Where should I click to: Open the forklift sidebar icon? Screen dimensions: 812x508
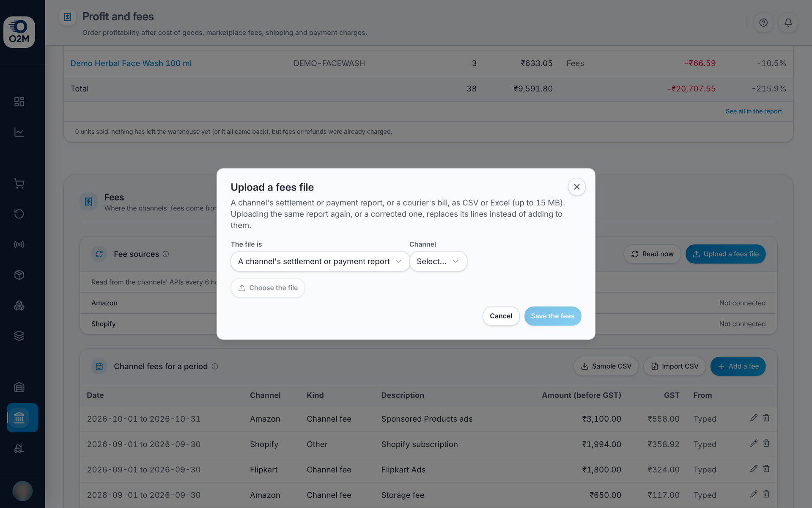19,448
